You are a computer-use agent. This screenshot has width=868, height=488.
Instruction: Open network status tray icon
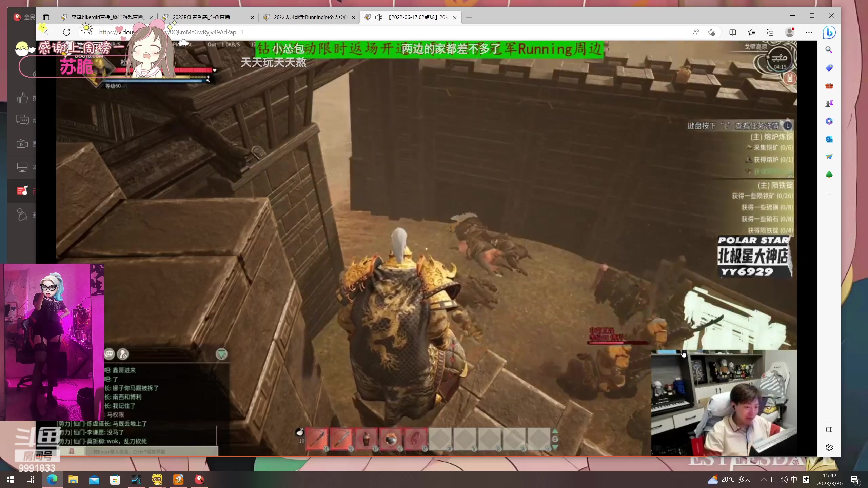pyautogui.click(x=774, y=480)
